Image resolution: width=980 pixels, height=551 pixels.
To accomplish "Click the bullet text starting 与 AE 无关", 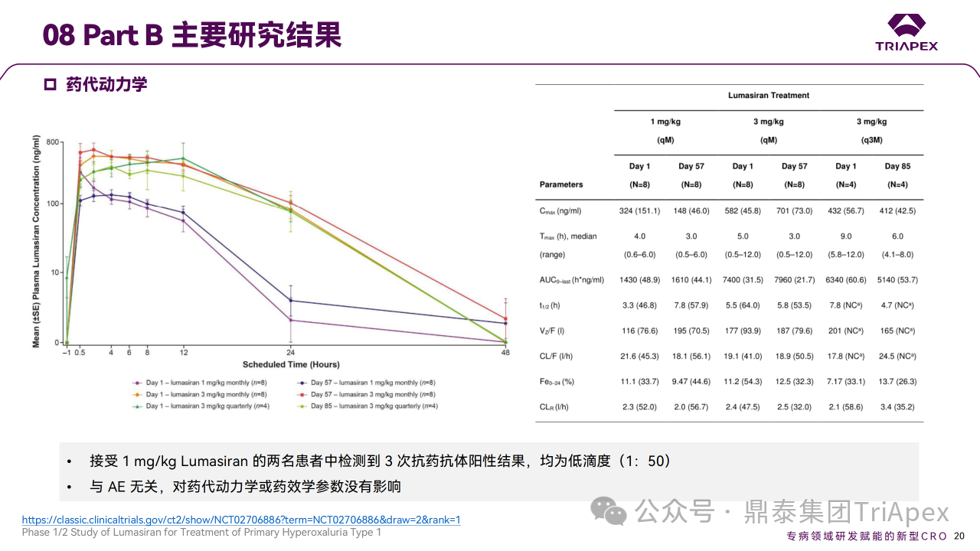I will 245,487.
